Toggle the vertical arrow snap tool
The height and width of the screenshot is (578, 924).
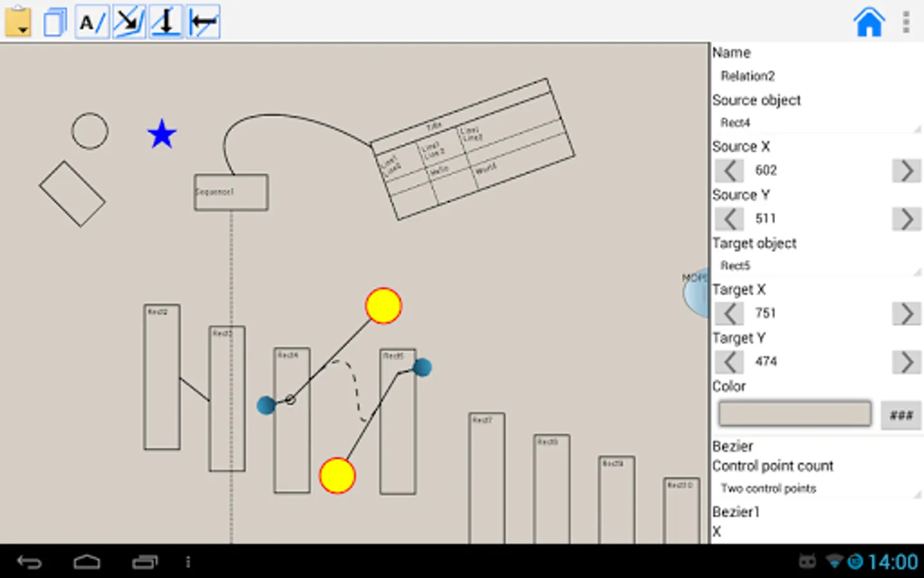[166, 22]
